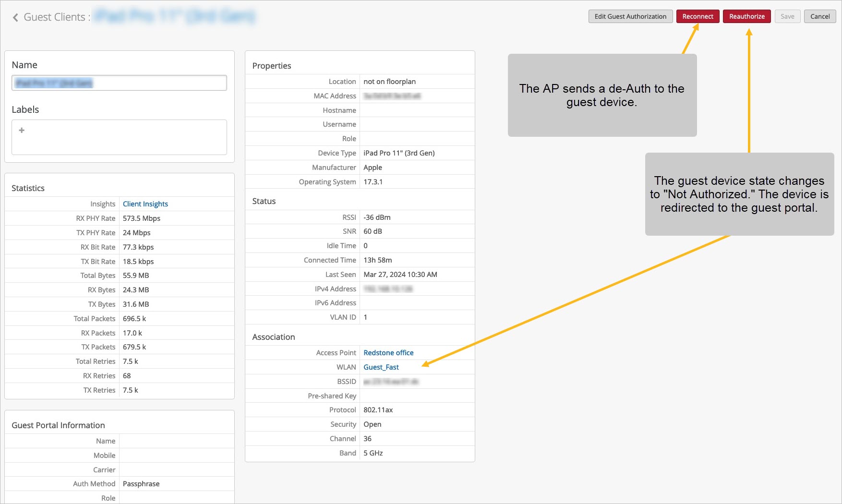Select the Last Seen timestamp Mar 27, 2024 10:30 AM
The height and width of the screenshot is (504, 842).
pyautogui.click(x=400, y=275)
